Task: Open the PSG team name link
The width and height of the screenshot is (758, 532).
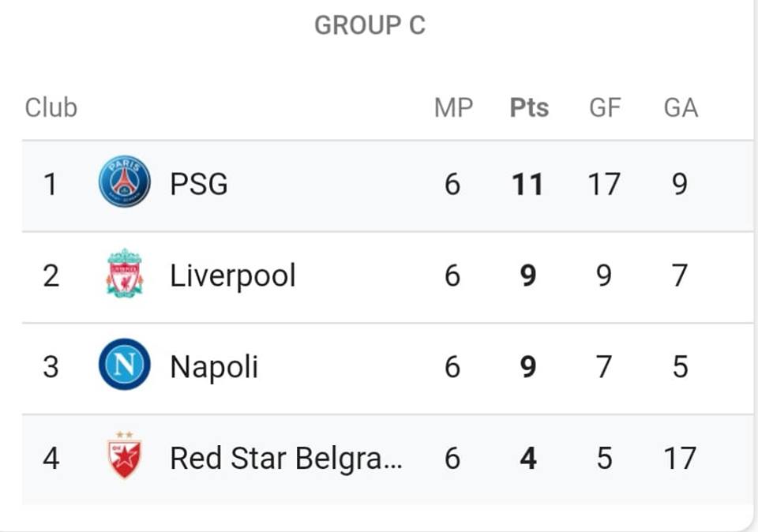Action: point(199,184)
